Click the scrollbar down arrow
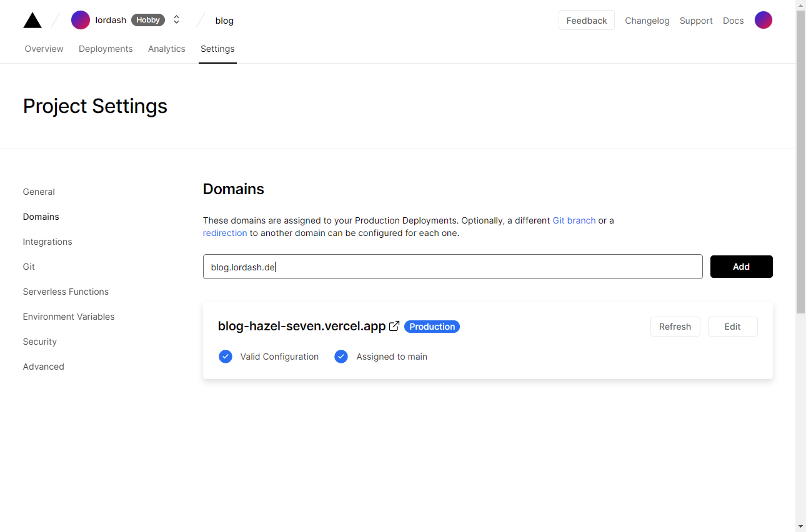806x532 pixels. 800,526
